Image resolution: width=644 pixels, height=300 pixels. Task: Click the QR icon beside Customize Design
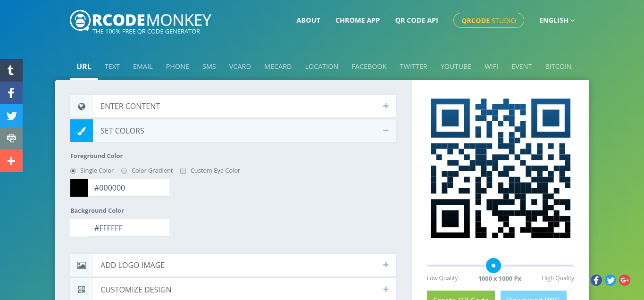click(x=82, y=290)
